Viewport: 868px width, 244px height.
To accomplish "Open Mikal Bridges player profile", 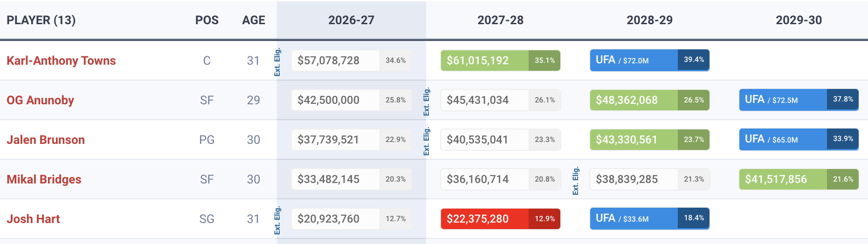I will (44, 179).
